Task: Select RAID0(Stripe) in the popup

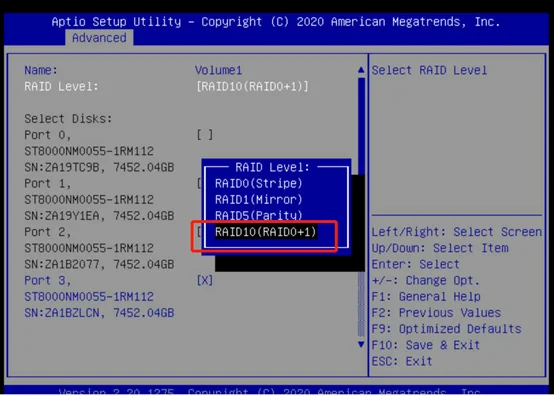Action: coord(259,183)
